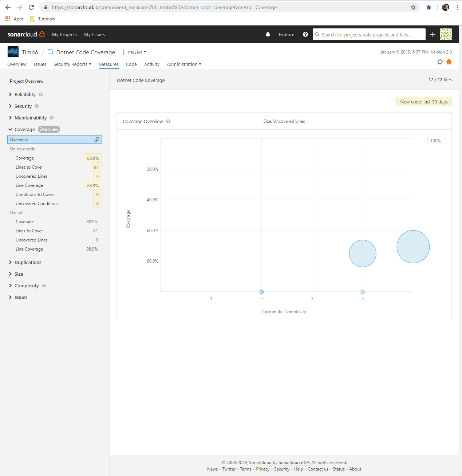Image resolution: width=462 pixels, height=476 pixels.
Task: Open My Projects in top navigation
Action: 64,34
